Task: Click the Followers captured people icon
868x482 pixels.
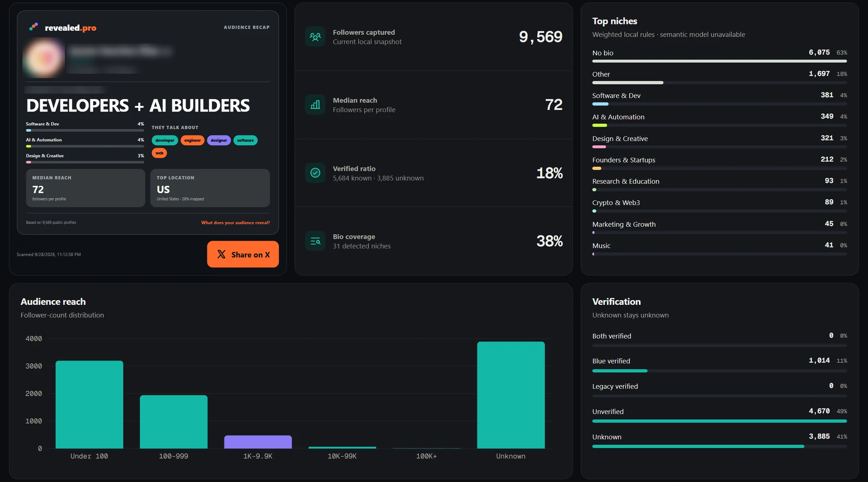Action: pos(315,37)
